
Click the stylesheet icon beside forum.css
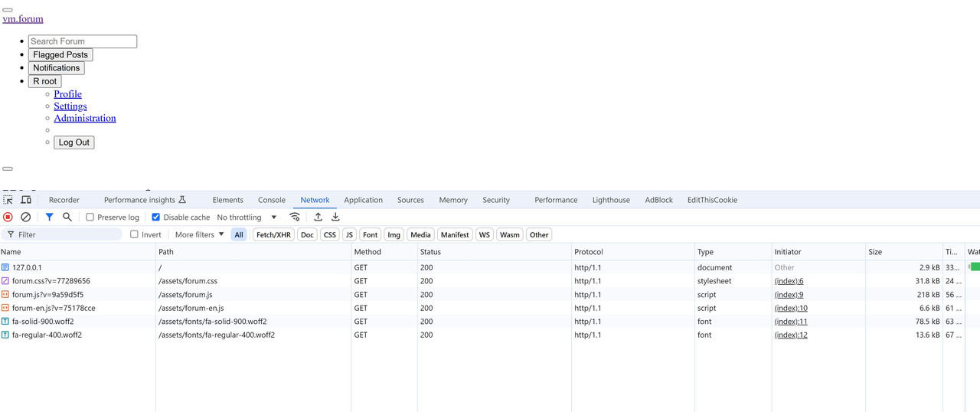click(x=5, y=281)
